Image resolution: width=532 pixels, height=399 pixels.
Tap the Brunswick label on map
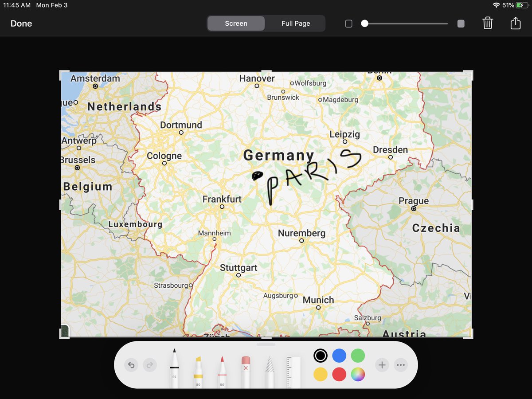click(x=283, y=97)
